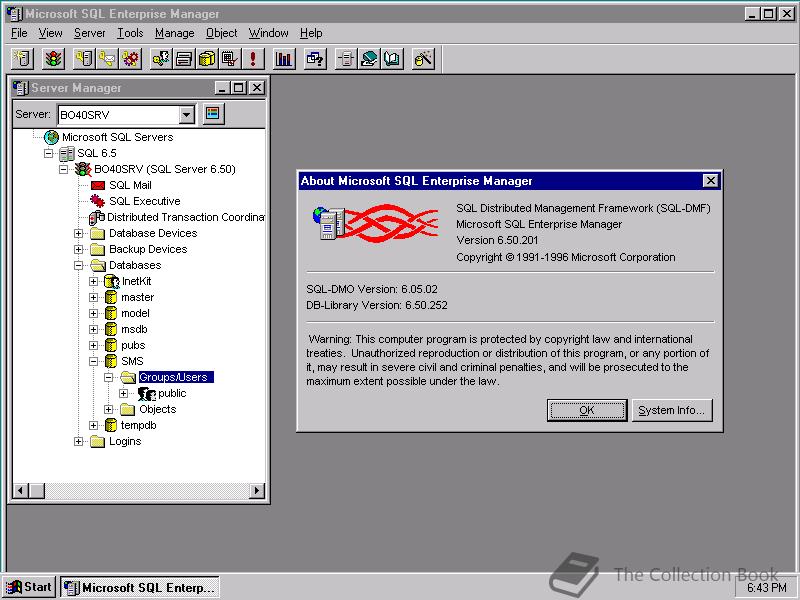Close the About Microsoft SQL Enterprise Manager dialog
This screenshot has width=800, height=600.
click(710, 181)
